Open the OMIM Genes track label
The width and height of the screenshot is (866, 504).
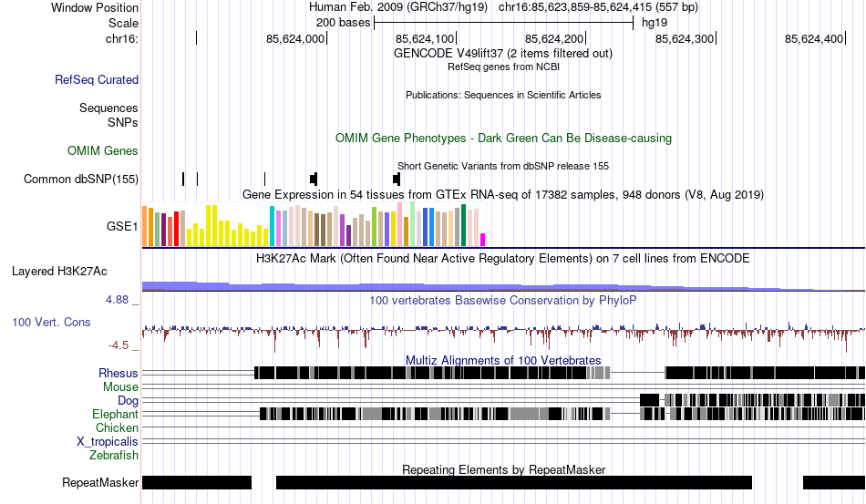coord(103,150)
